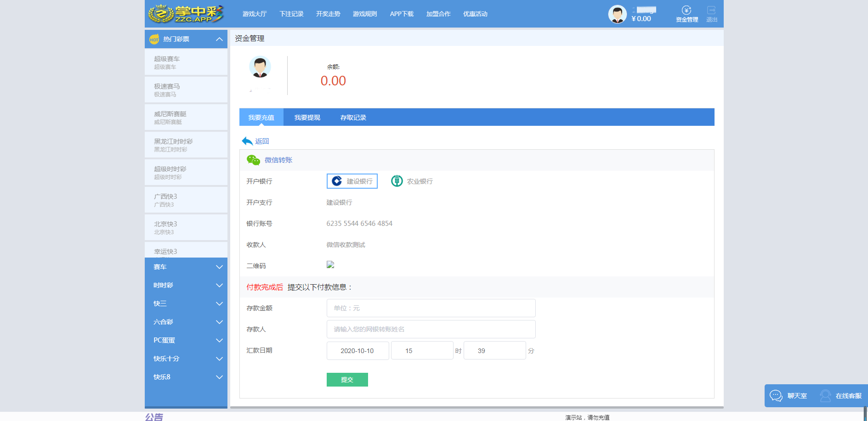The image size is (868, 421).
Task: Click the 公告 announcement label
Action: coord(154,417)
